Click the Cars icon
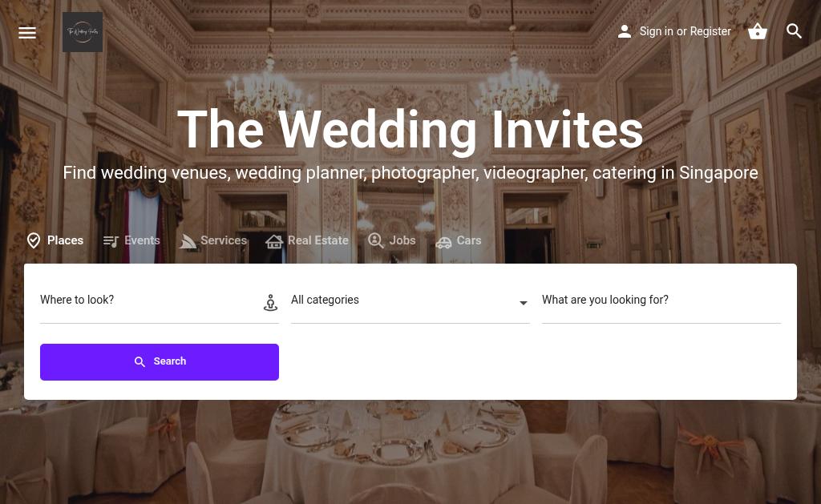This screenshot has width=821, height=504. 443,242
